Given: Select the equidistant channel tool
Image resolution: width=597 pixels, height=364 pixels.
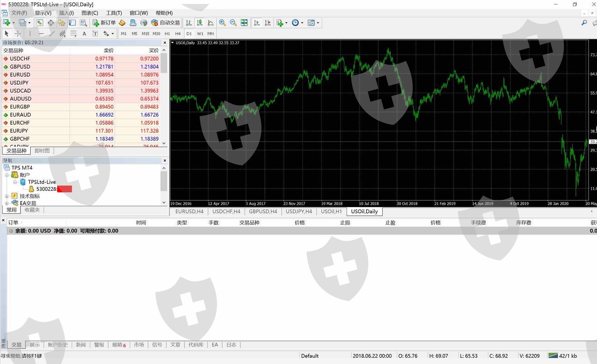Looking at the screenshot, I should coord(62,34).
